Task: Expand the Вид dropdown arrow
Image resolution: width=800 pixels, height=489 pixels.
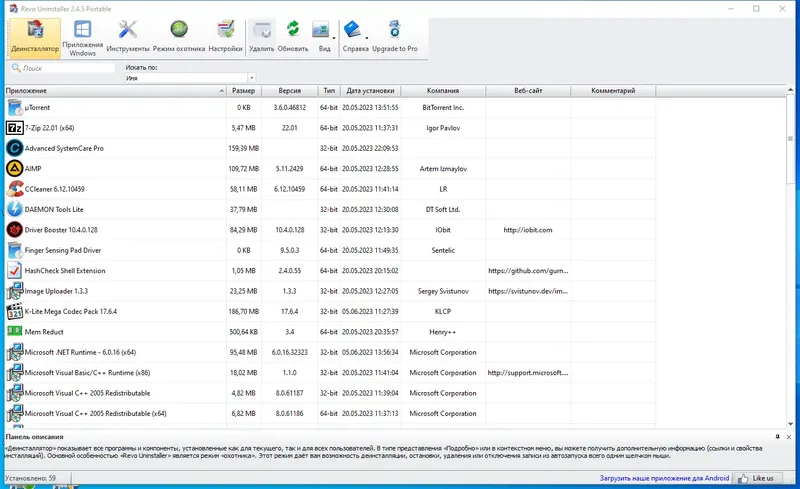Action: (x=335, y=38)
